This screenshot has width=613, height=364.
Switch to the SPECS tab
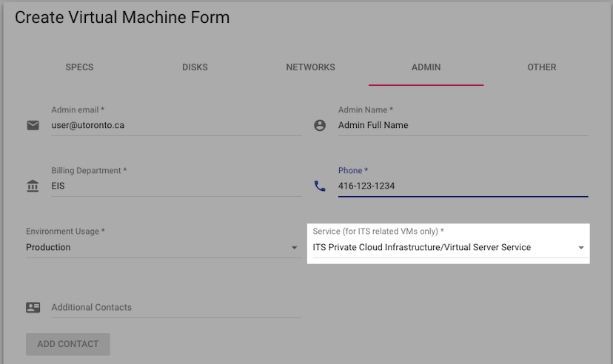click(79, 67)
